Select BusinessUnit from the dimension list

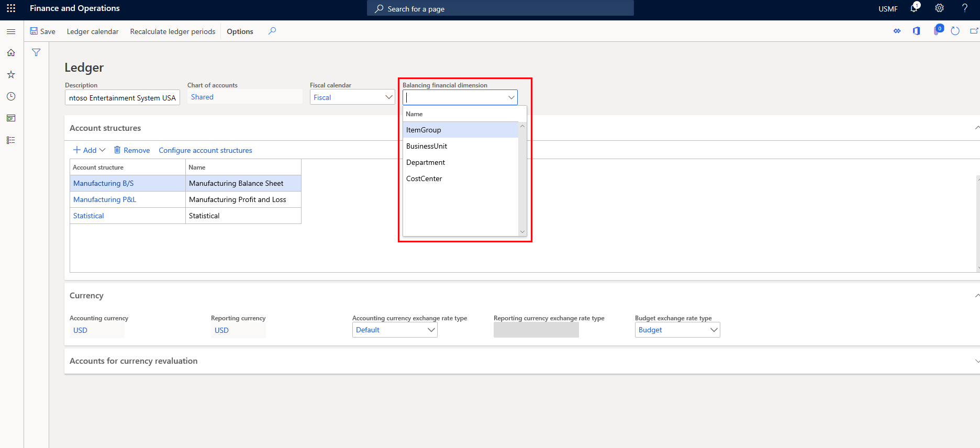[x=460, y=146]
